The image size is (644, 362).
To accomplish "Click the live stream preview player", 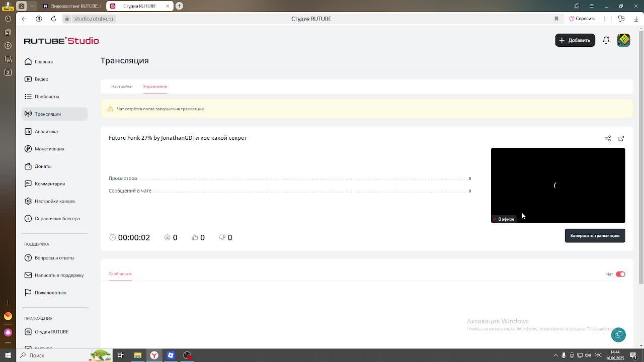I will (558, 186).
